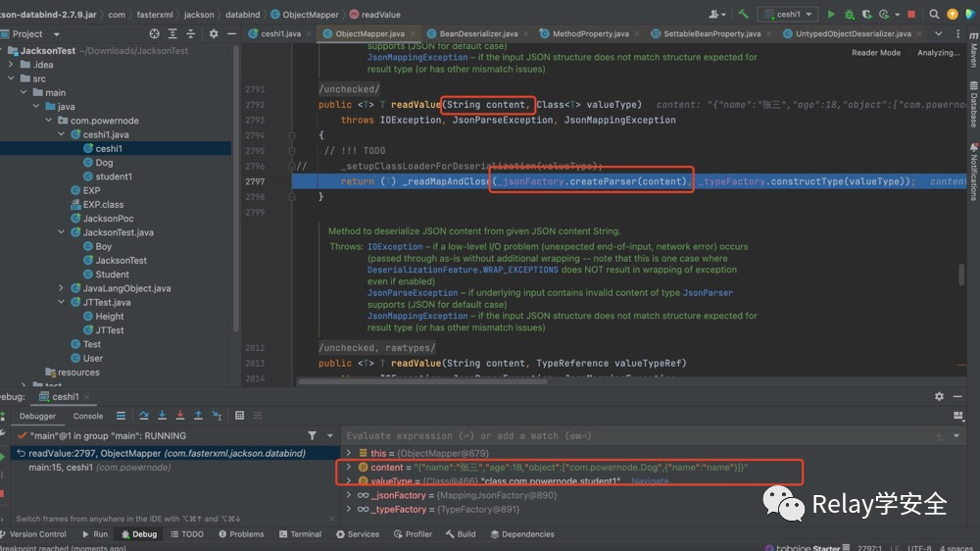Open Evaluate Expression calculator icon
Screen dimensions: 980x551
[x=239, y=416]
